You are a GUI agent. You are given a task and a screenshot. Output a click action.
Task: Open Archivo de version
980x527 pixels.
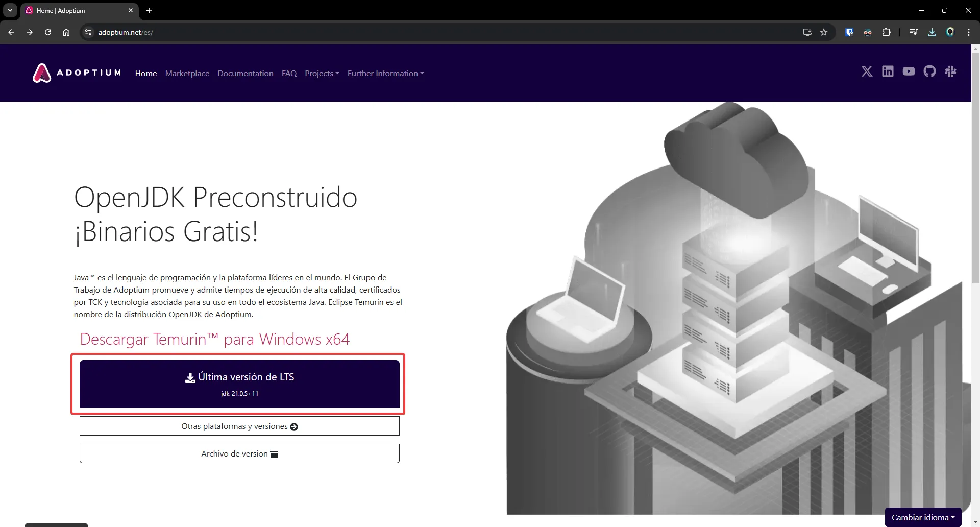[x=239, y=453]
